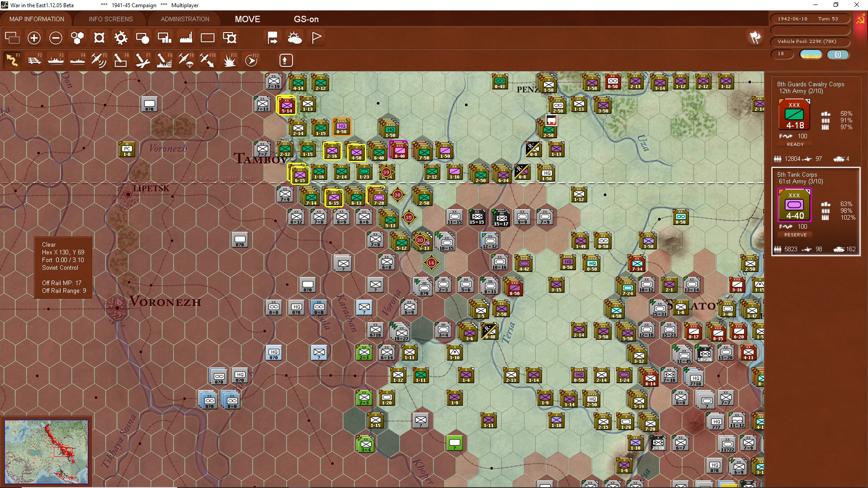Viewport: 868px width, 488px height.
Task: Click the F12 circled arrow icon
Action: [251, 60]
